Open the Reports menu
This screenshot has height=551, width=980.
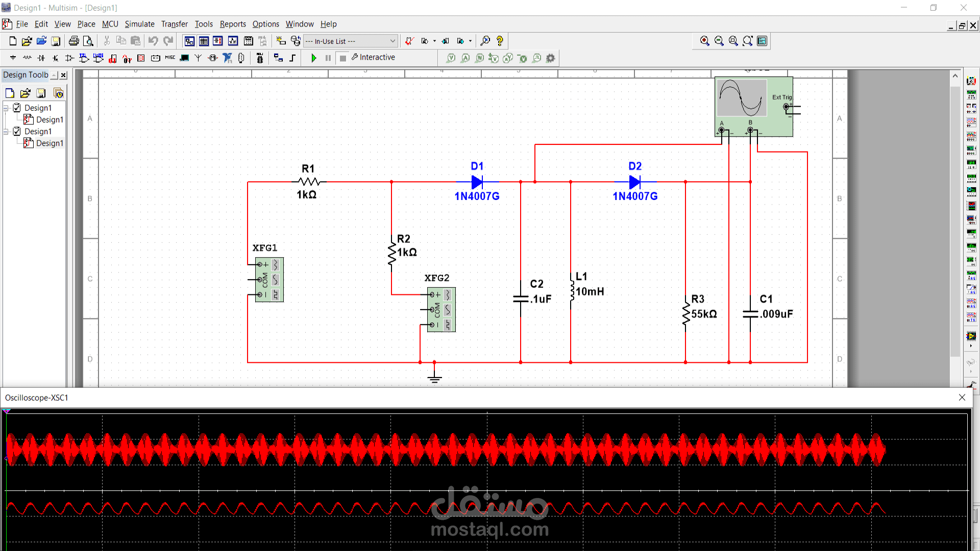[x=233, y=24]
